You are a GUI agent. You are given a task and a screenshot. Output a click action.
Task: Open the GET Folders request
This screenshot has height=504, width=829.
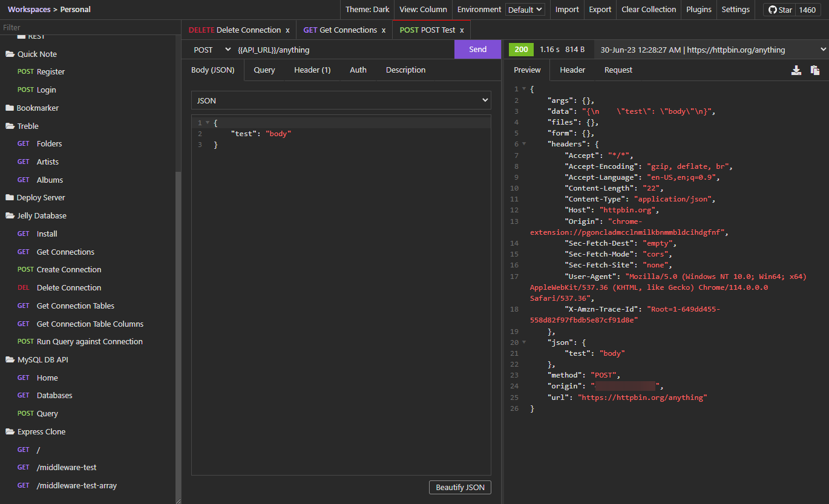[40, 144]
